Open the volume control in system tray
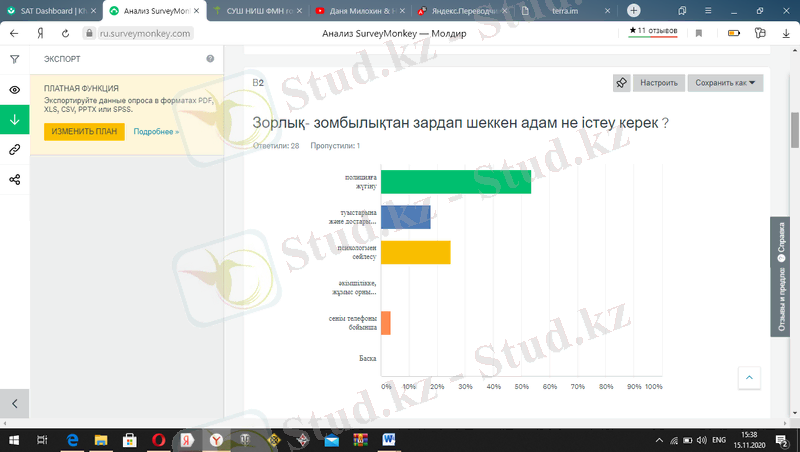The height and width of the screenshot is (452, 800). pyautogui.click(x=702, y=440)
